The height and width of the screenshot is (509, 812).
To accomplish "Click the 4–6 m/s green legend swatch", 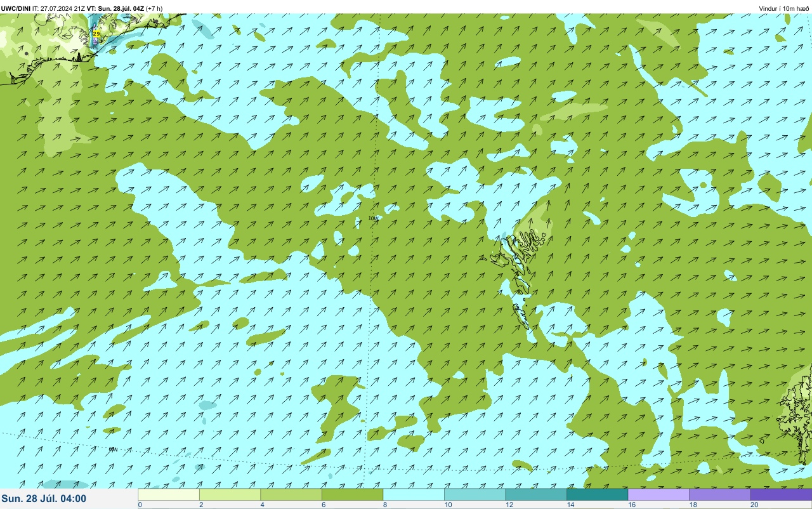I will 291,494.
